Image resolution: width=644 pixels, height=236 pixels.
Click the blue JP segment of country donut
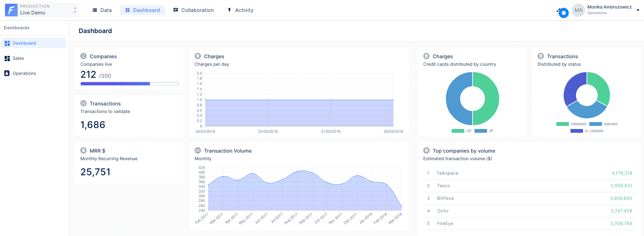point(453,98)
